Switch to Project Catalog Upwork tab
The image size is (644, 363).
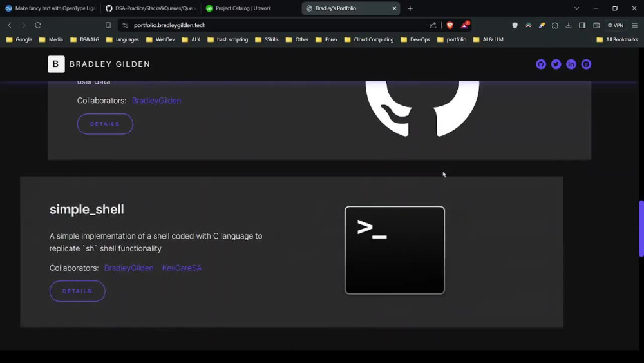tap(251, 8)
